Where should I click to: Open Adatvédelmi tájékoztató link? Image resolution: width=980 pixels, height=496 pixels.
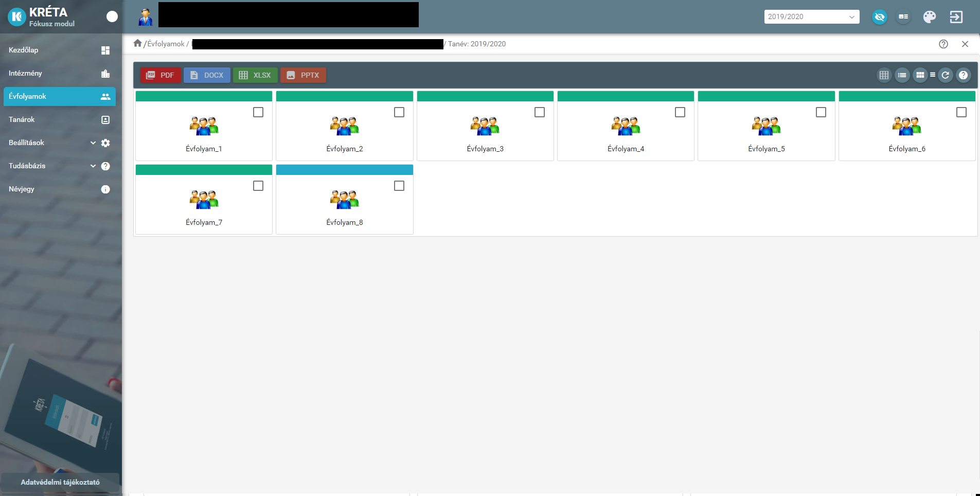click(60, 482)
